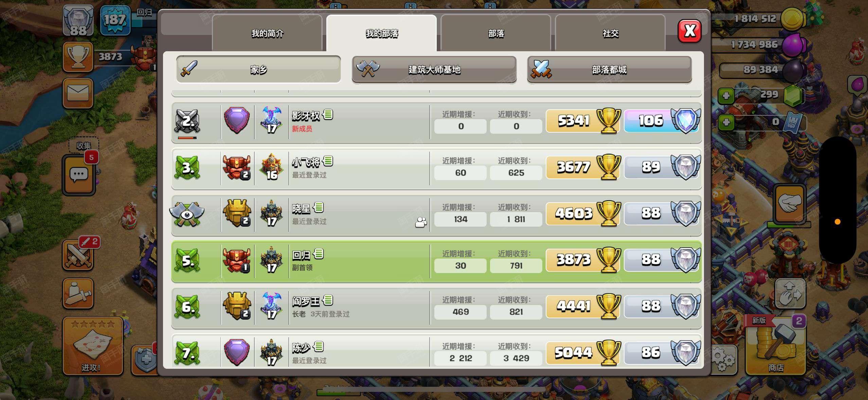The image size is (868, 400).
Task: Open the army overview soldier icon
Action: tap(78, 293)
